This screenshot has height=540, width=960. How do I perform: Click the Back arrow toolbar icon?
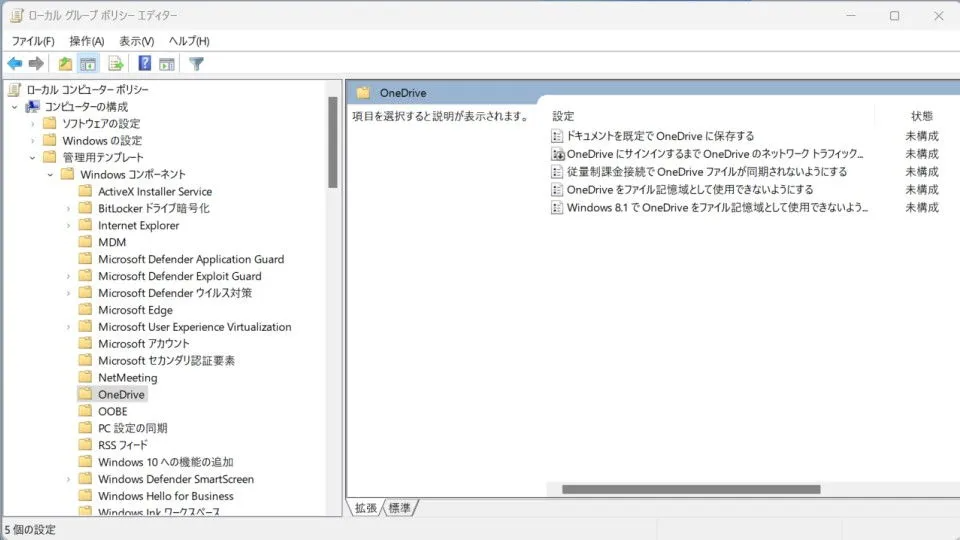tap(15, 63)
